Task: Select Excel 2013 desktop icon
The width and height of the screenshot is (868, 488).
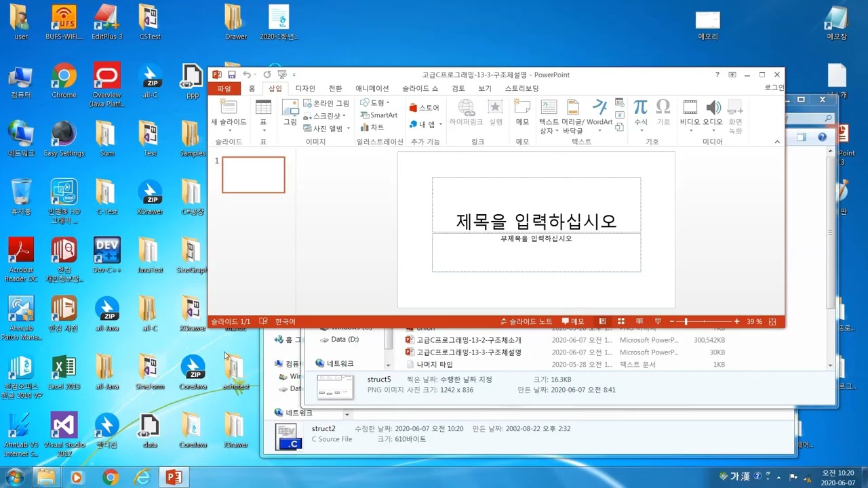Action: coord(64,372)
